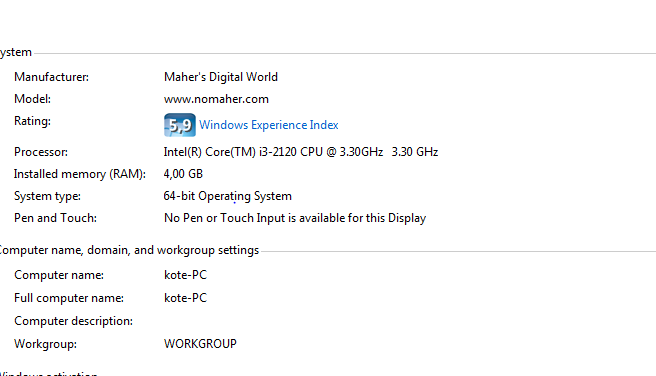The image size is (656, 376).
Task: Click the 5,9 rating score badge
Action: point(179,125)
